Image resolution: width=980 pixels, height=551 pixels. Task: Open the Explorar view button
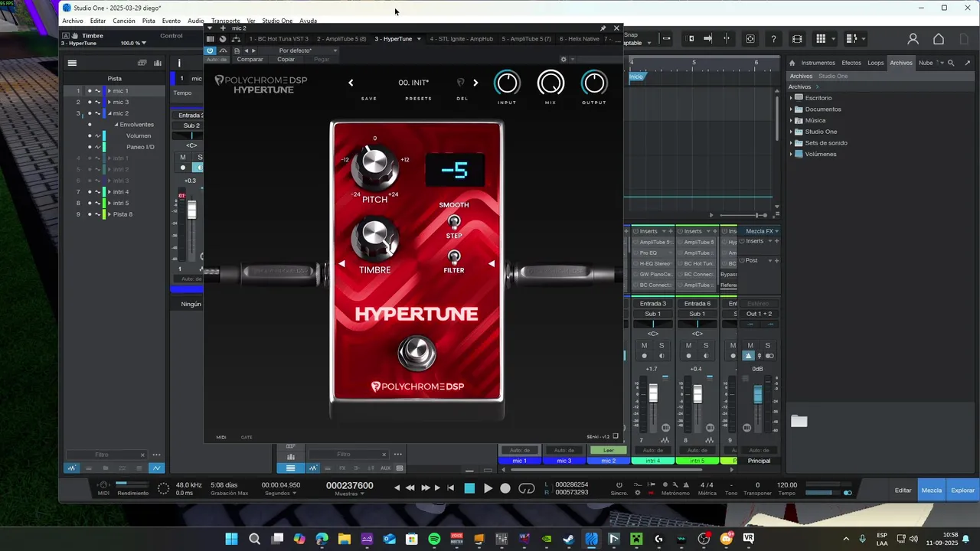click(x=962, y=491)
